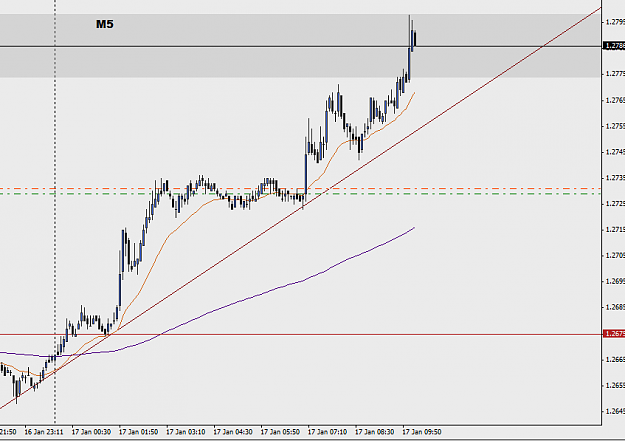The height and width of the screenshot is (441, 625).
Task: Click the 1.2759 price axis label
Action: pos(615,126)
